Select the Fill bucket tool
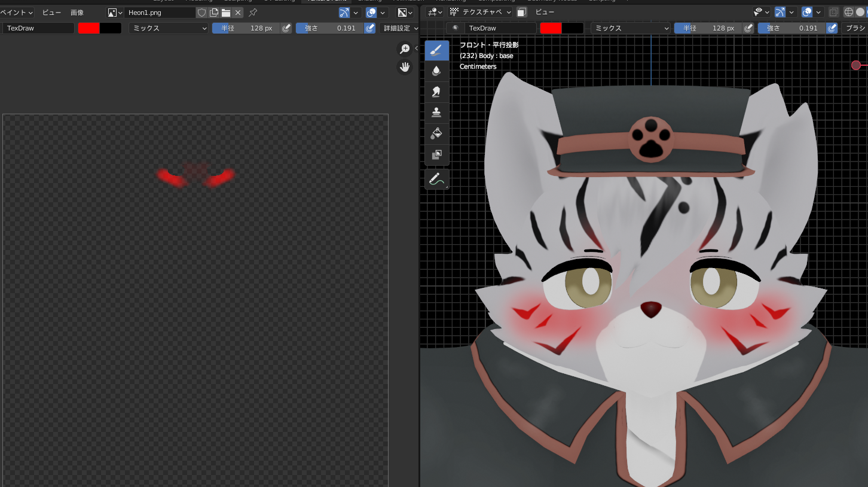This screenshot has width=868, height=487. click(x=436, y=134)
